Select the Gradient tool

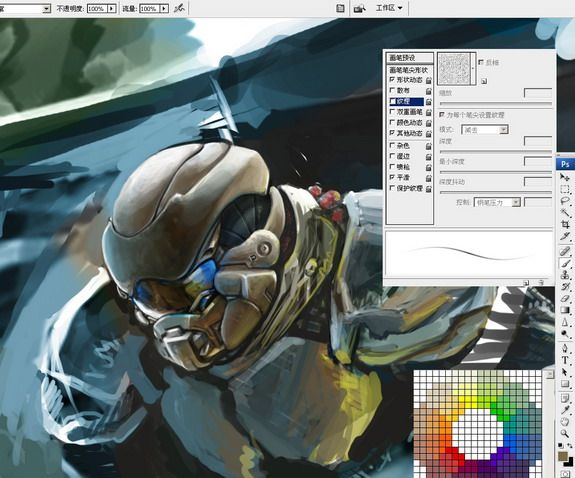coord(565,310)
